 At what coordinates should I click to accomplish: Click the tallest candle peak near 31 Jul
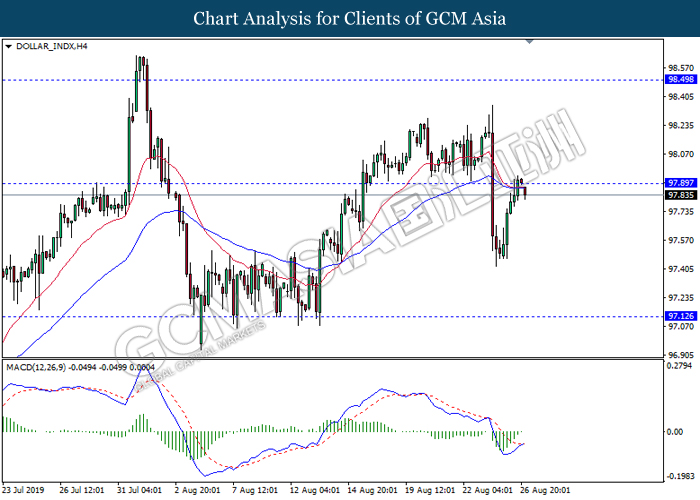click(x=141, y=60)
